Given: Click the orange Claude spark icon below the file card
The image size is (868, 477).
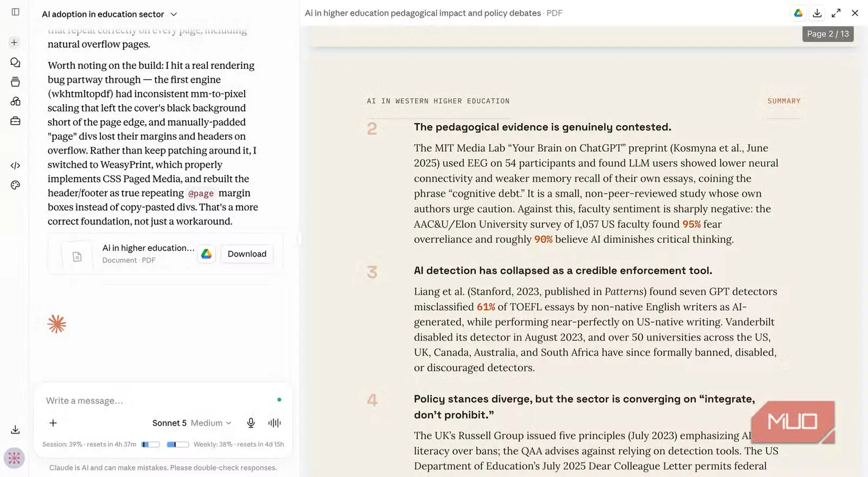Looking at the screenshot, I should [56, 324].
